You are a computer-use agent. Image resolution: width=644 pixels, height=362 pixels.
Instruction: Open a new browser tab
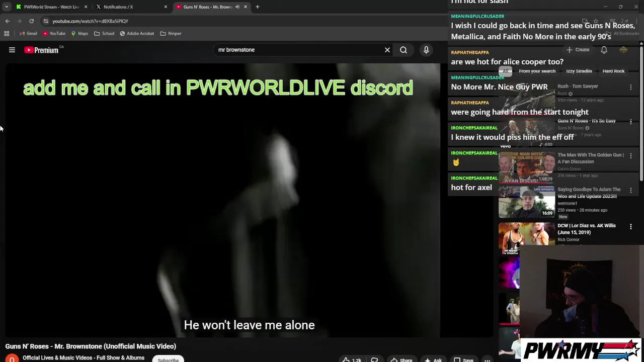pyautogui.click(x=257, y=7)
